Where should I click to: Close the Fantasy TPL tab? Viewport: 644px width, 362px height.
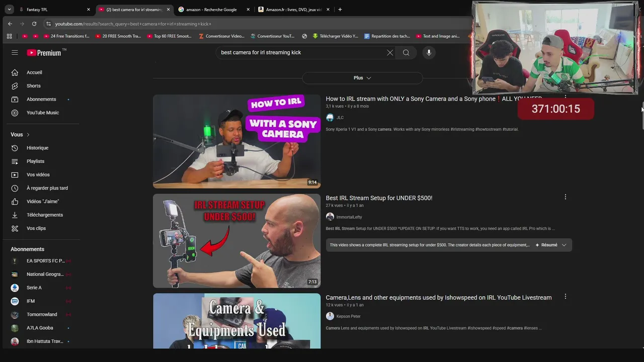pos(88,10)
